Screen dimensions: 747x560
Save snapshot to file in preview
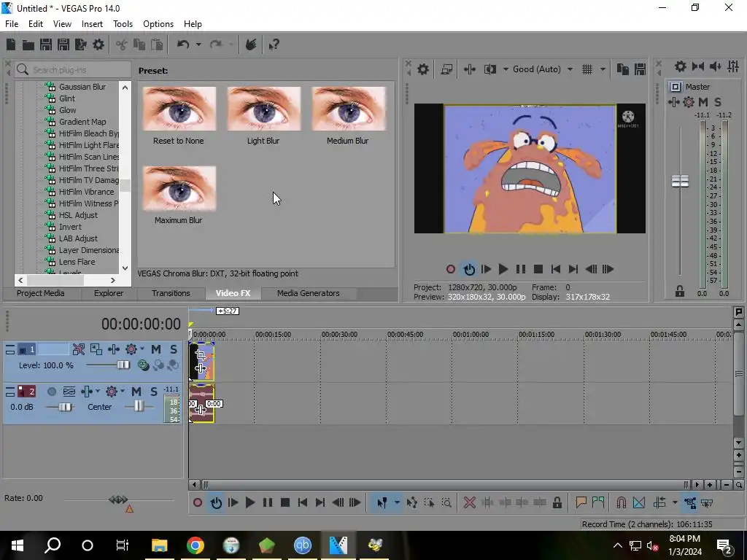640,69
